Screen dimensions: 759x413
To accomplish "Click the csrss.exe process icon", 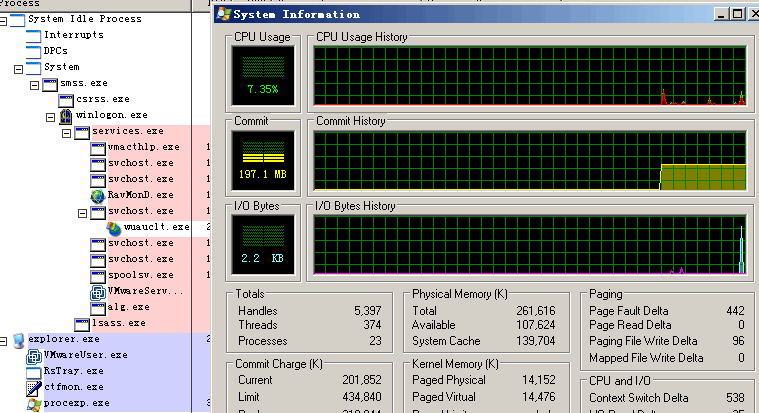I will point(65,100).
